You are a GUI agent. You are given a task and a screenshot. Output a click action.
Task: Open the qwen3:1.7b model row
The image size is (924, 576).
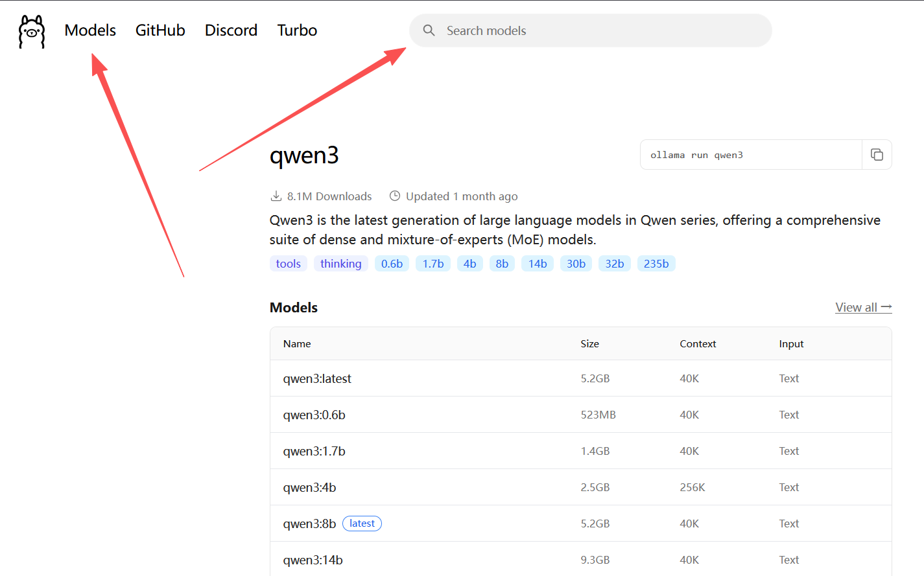click(x=580, y=451)
